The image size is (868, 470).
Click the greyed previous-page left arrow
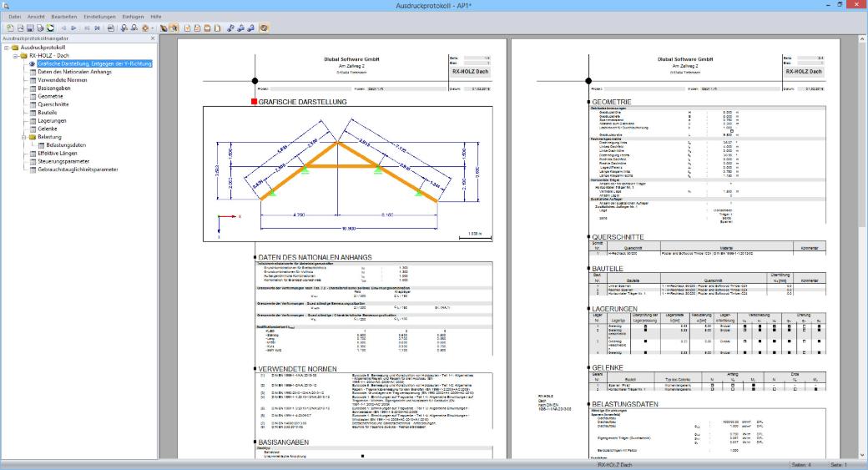(63, 28)
